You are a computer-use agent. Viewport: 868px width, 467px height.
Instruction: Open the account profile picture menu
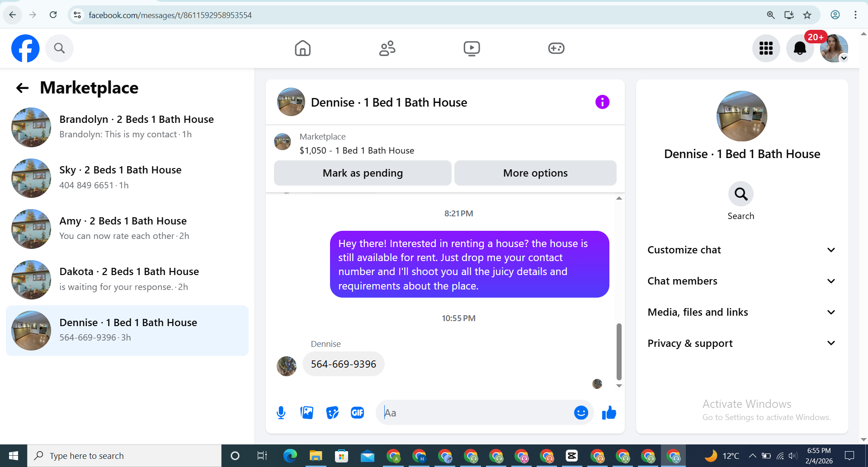coord(834,48)
